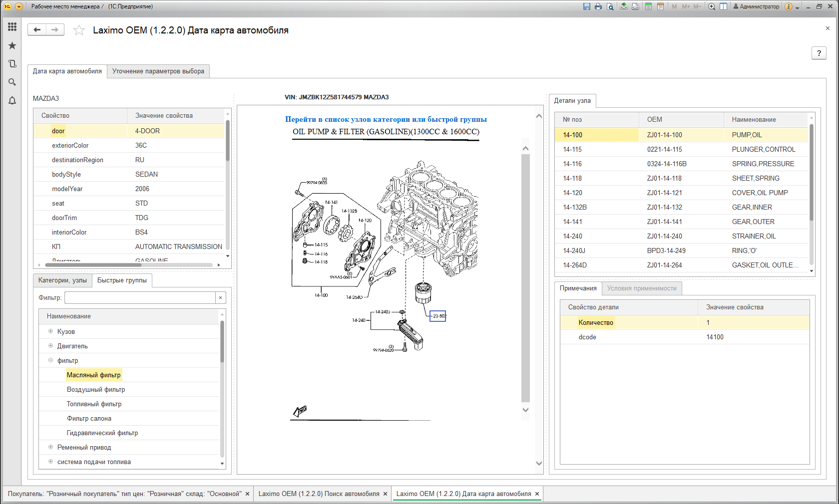
Task: Open Laxima Поиск автомобиля bottom tab
Action: pyautogui.click(x=319, y=494)
